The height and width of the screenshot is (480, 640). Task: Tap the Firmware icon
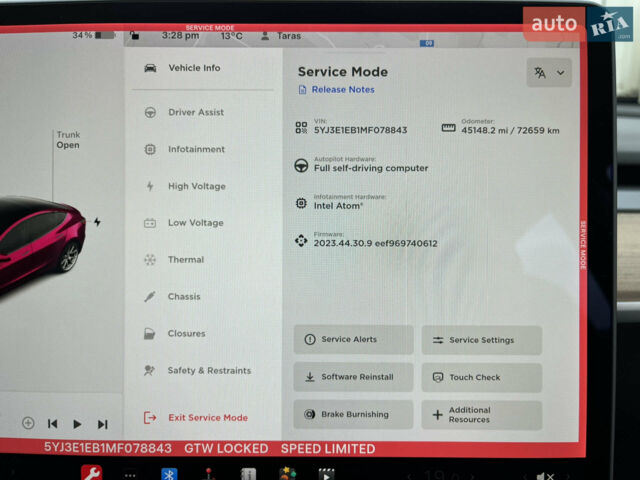tap(301, 240)
